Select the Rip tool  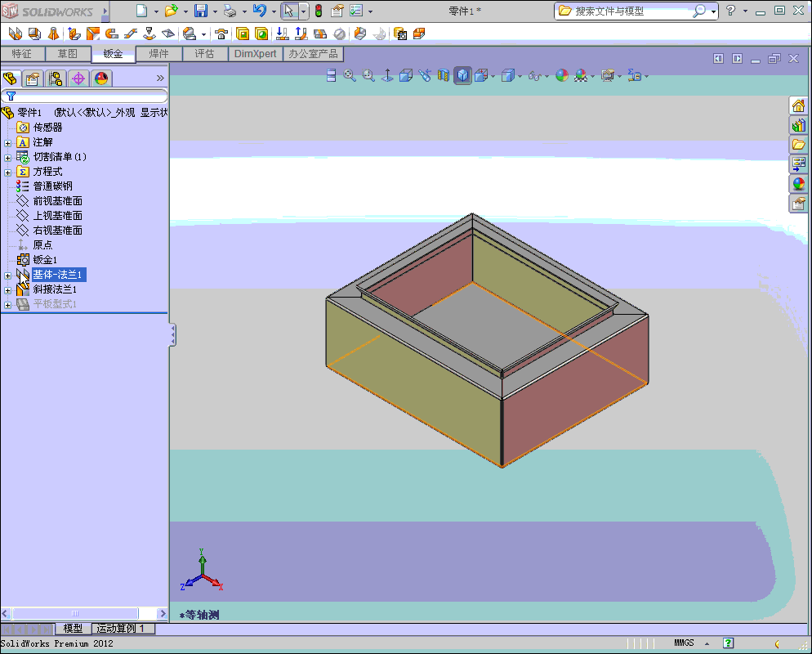[x=360, y=34]
